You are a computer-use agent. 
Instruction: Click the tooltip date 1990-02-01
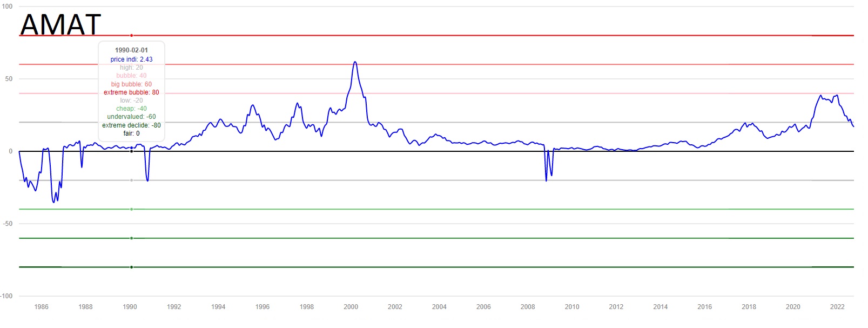131,50
